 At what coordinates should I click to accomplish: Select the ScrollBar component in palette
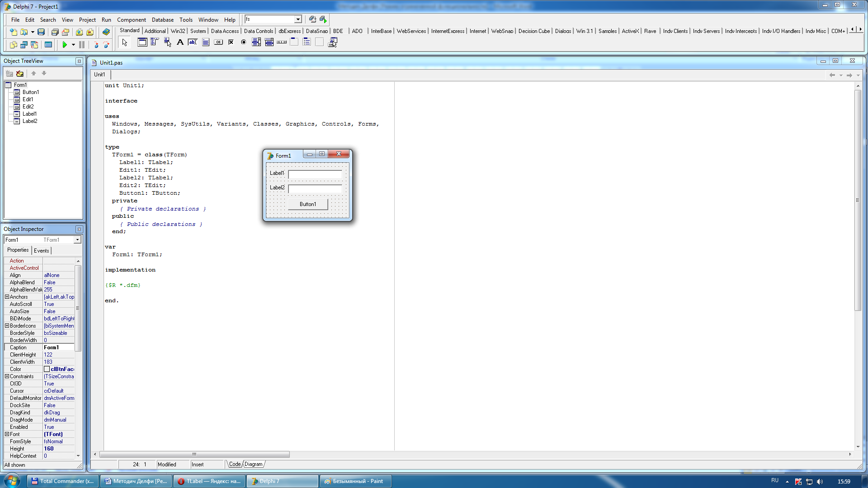click(x=282, y=42)
